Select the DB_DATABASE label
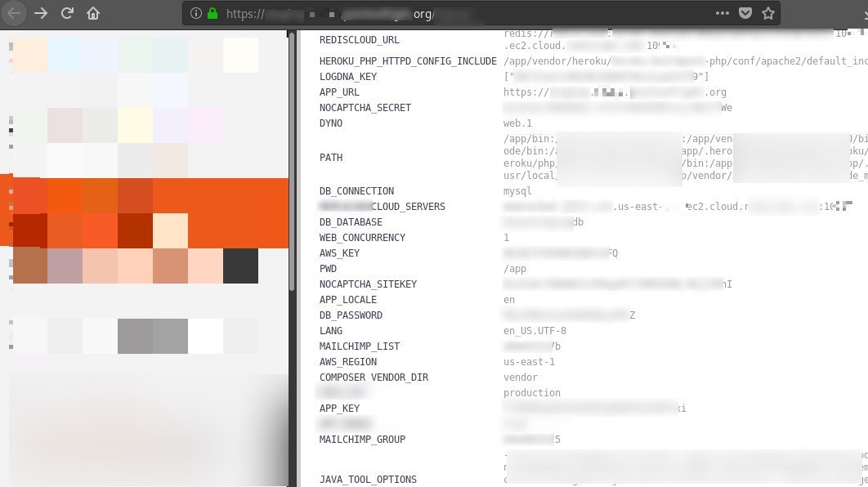The width and height of the screenshot is (868, 487). coord(351,222)
